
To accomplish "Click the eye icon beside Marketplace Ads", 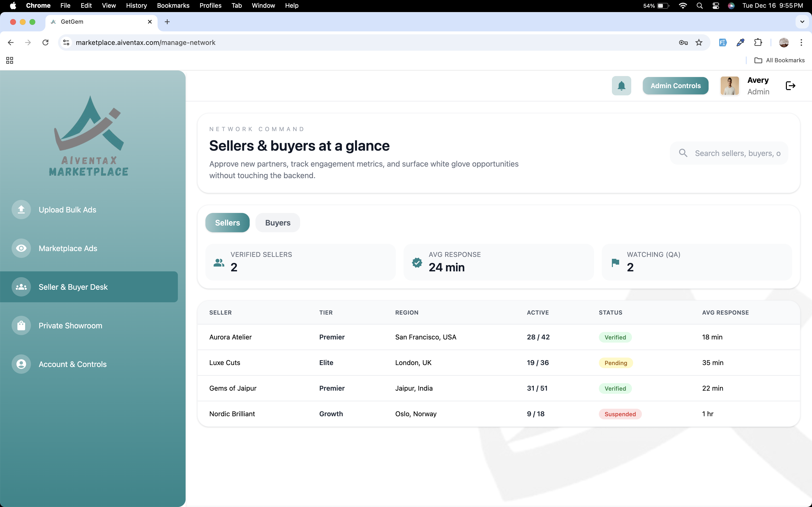I will click(x=21, y=248).
